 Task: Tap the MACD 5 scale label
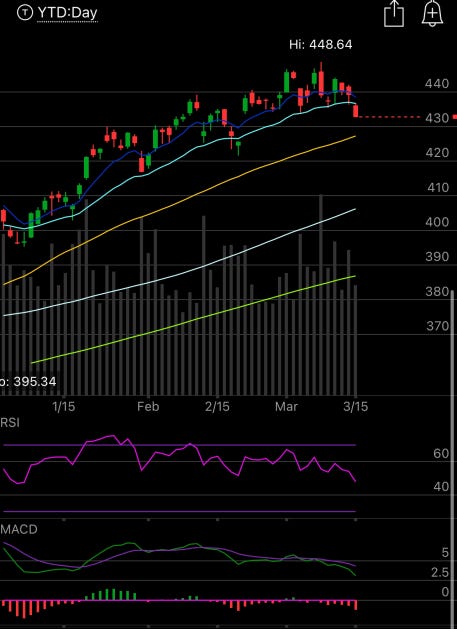pyautogui.click(x=445, y=553)
